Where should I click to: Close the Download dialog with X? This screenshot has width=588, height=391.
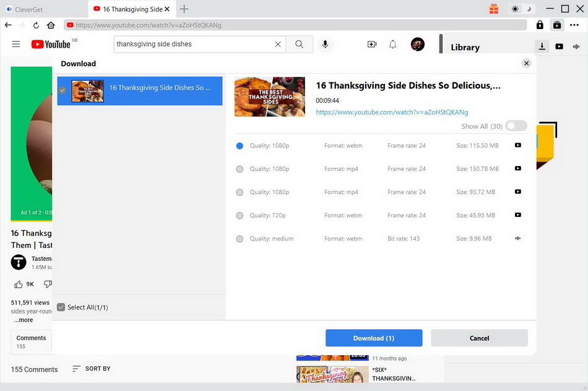click(x=527, y=63)
